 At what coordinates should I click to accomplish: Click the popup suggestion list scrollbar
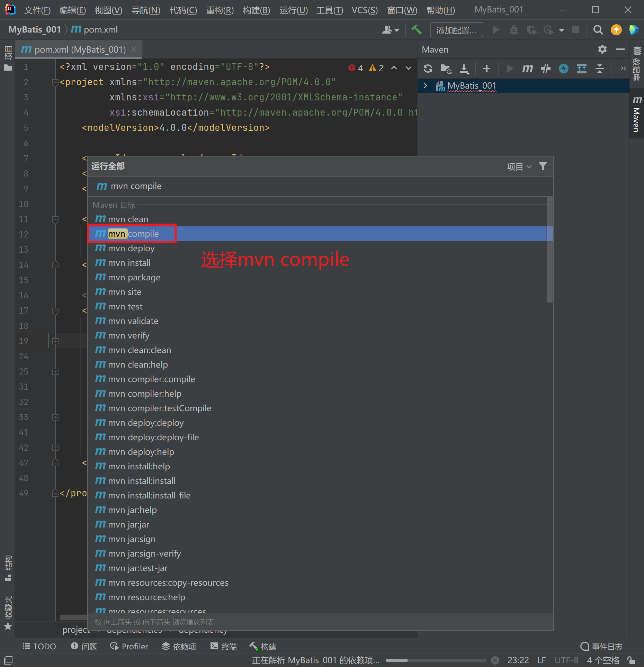pyautogui.click(x=549, y=250)
